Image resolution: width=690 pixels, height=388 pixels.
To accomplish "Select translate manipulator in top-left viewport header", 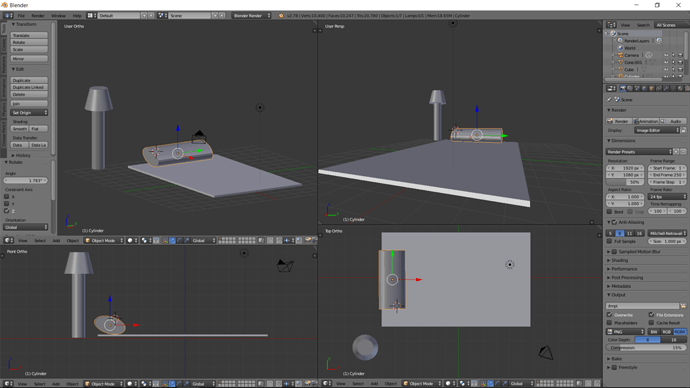I will (x=172, y=241).
